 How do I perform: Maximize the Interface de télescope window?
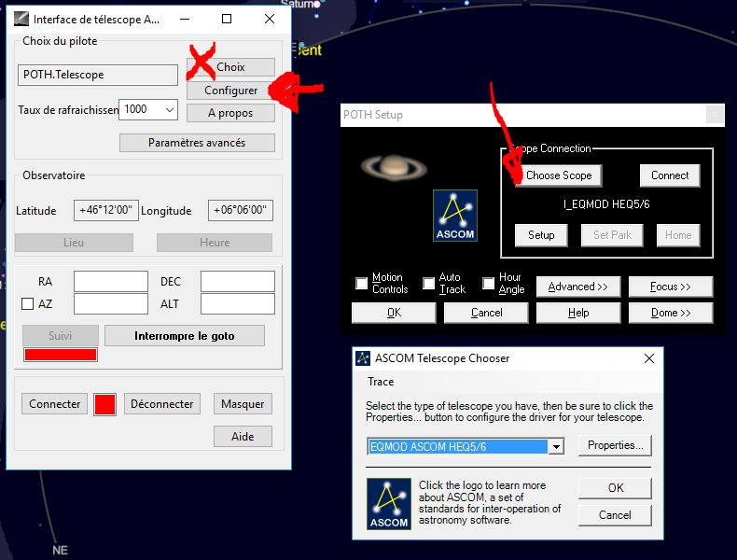pyautogui.click(x=227, y=19)
